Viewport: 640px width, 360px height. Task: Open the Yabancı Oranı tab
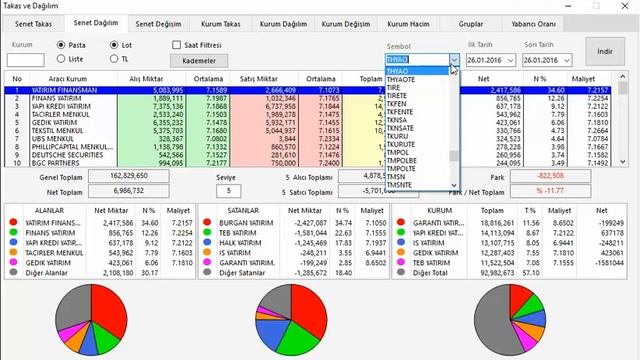[533, 24]
